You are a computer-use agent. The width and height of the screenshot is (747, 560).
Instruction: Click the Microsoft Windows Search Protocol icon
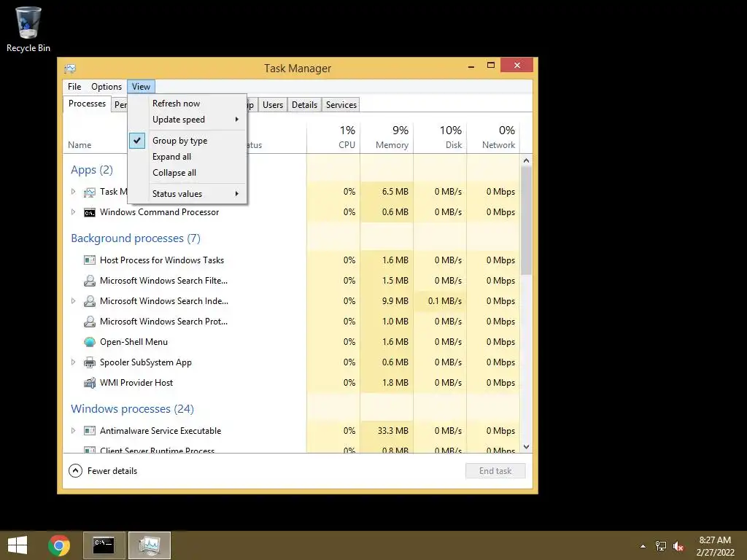[x=90, y=322]
